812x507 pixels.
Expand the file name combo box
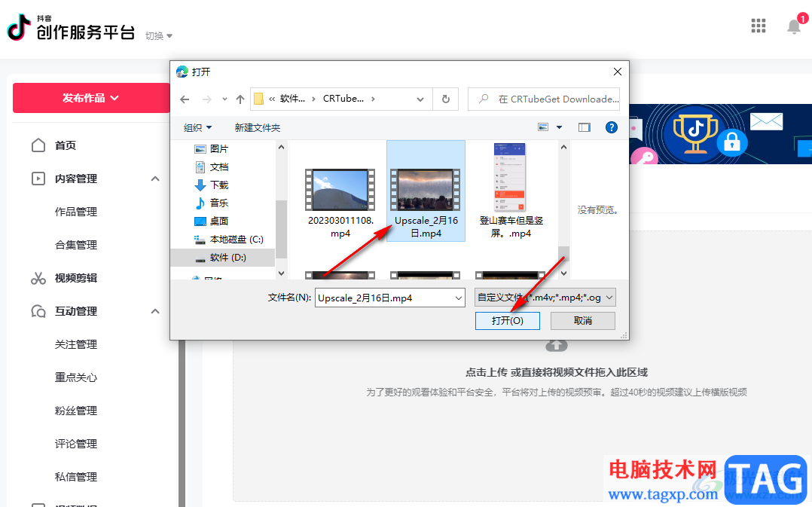tap(458, 298)
